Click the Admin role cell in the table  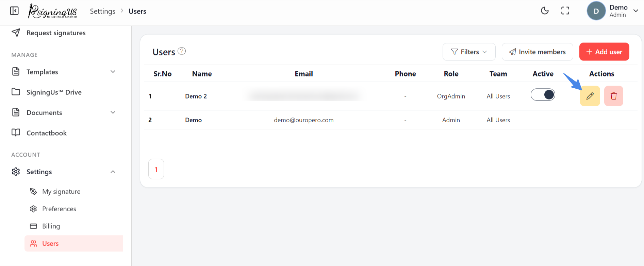click(x=451, y=120)
